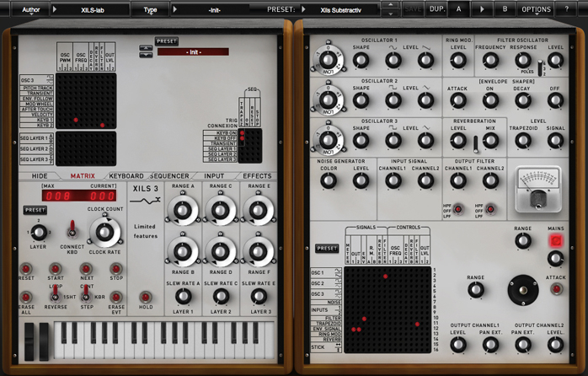588x376 pixels.
Task: Click the ERASE EVT red button
Action: tap(116, 298)
